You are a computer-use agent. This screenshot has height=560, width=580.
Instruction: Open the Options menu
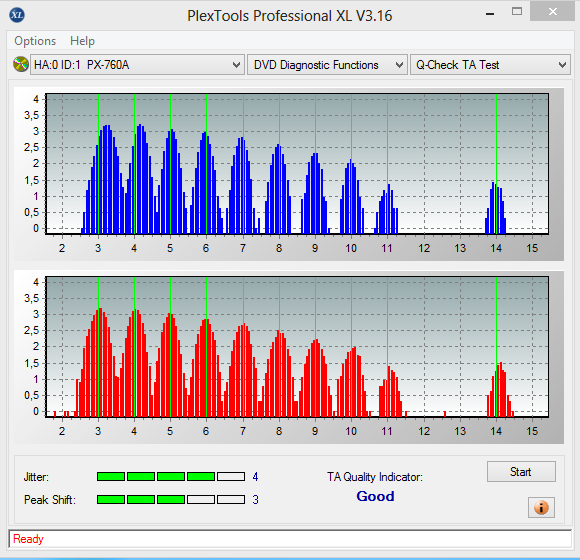tap(35, 41)
